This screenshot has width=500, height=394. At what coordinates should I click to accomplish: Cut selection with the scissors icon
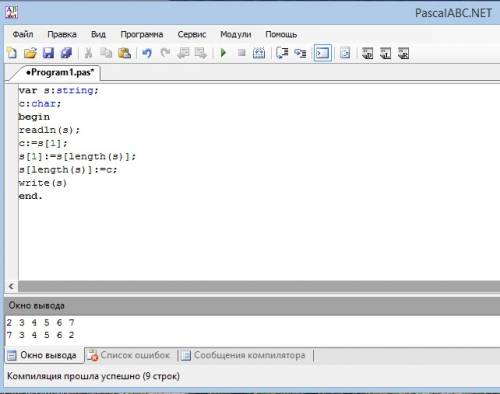coord(88,53)
